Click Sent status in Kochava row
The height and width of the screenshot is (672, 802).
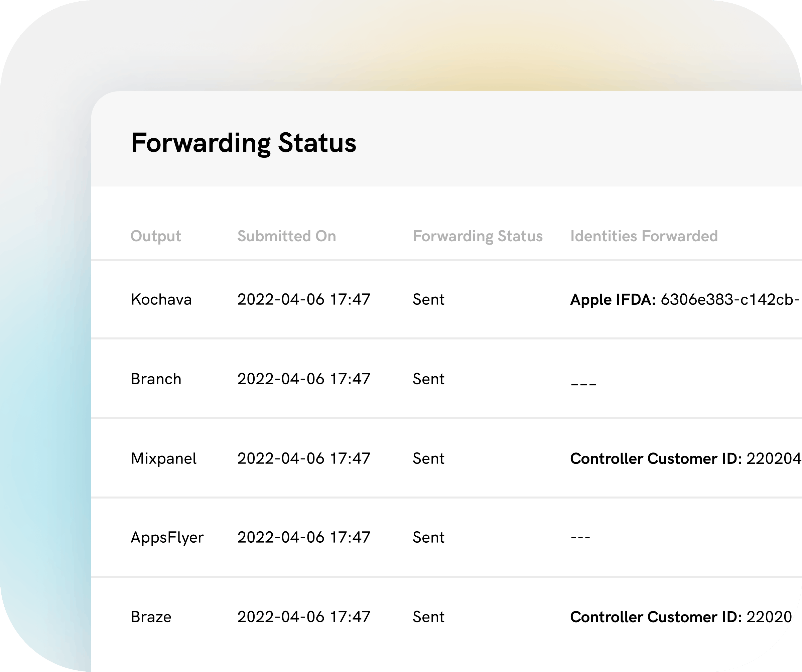[428, 299]
